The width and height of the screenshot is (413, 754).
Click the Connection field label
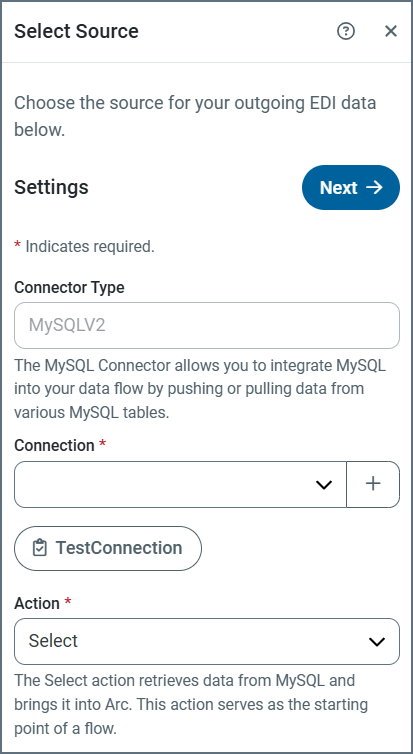pyautogui.click(x=54, y=445)
